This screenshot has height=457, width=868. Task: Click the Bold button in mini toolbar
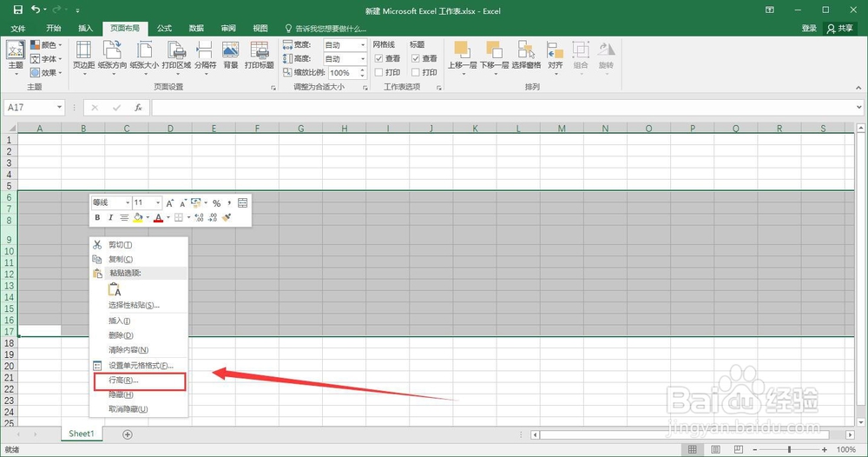click(97, 218)
